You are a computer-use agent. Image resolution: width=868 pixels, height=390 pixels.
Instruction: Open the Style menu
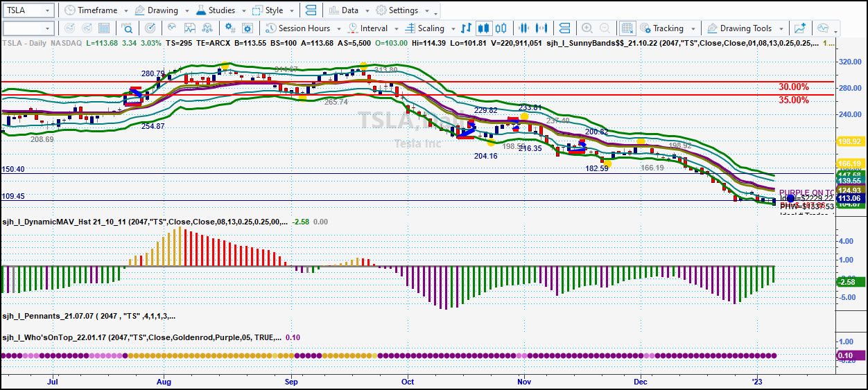tap(272, 10)
